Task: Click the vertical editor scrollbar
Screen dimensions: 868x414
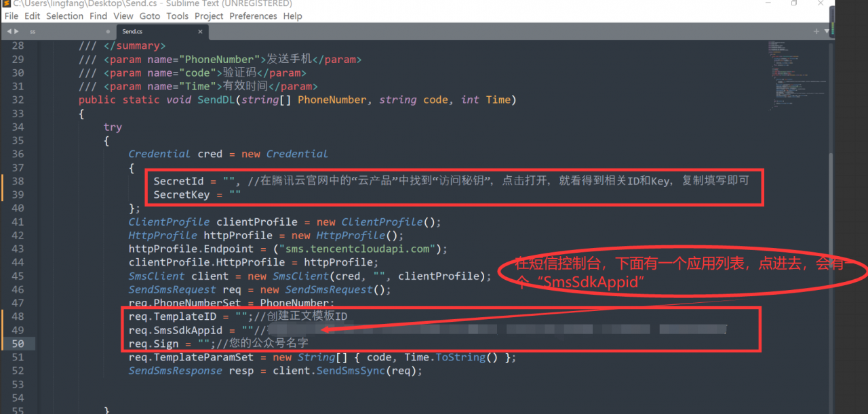Action: (831, 203)
